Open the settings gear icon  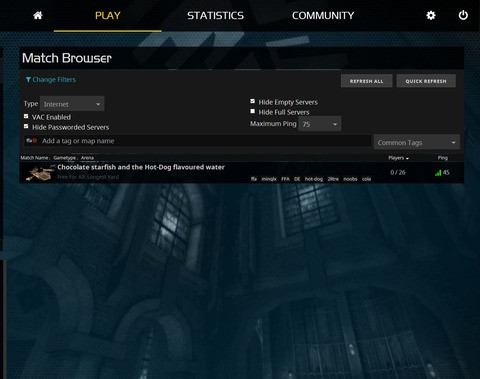click(431, 15)
